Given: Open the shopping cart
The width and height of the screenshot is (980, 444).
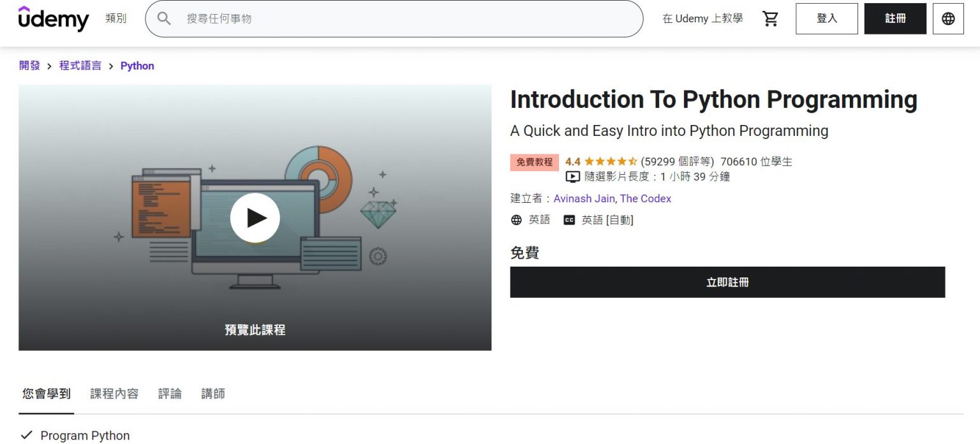Looking at the screenshot, I should pyautogui.click(x=770, y=18).
